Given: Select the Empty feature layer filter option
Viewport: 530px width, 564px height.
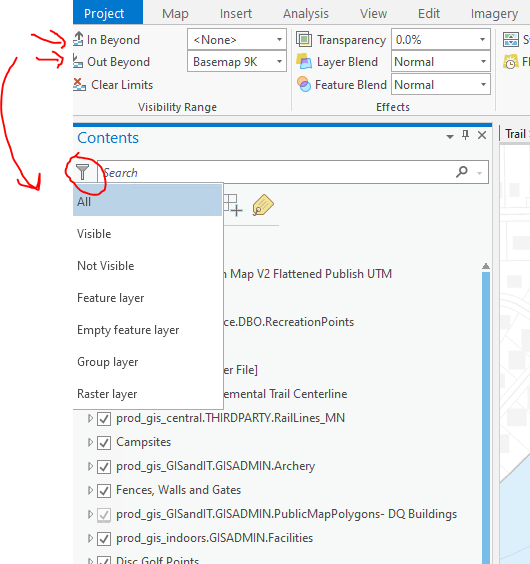Looking at the screenshot, I should [148, 330].
